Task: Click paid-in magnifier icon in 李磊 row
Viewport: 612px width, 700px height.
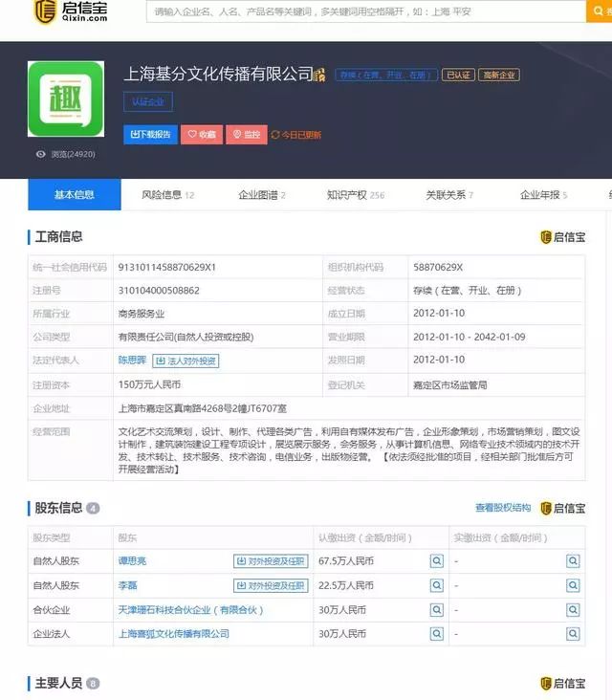Action: pyautogui.click(x=573, y=585)
